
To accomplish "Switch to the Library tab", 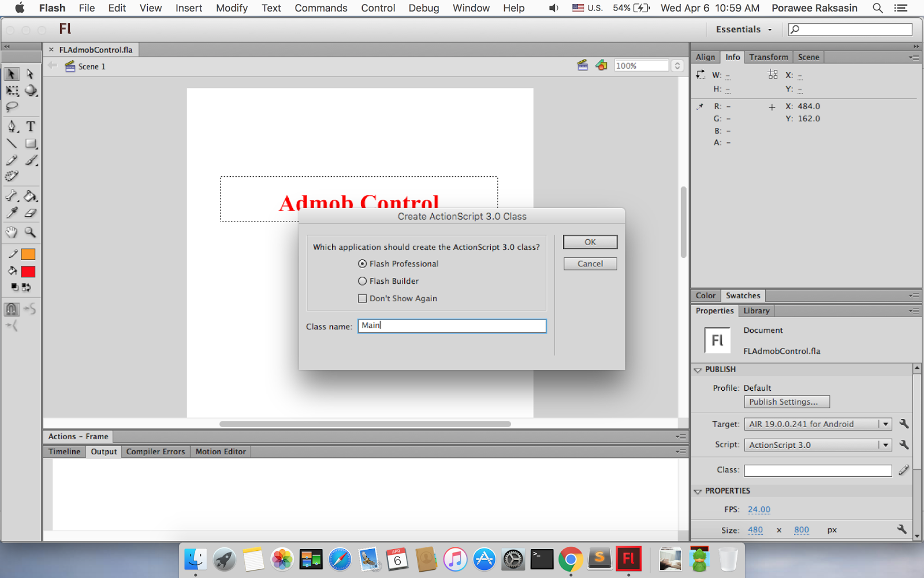I will [757, 311].
